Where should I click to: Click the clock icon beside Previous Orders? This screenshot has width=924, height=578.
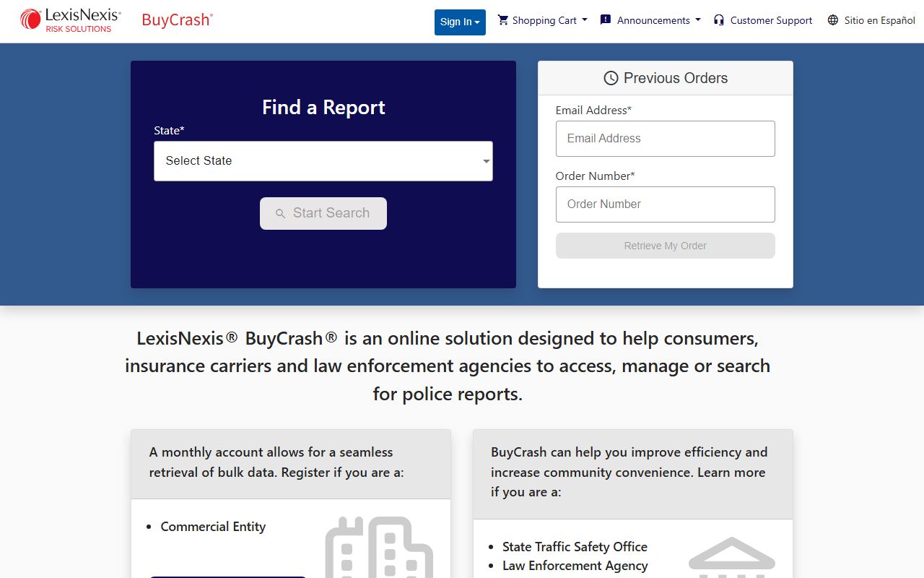[611, 78]
